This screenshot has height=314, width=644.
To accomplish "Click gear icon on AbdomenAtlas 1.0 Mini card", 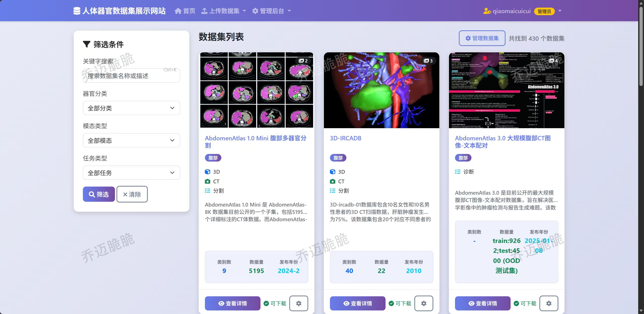I will point(299,303).
